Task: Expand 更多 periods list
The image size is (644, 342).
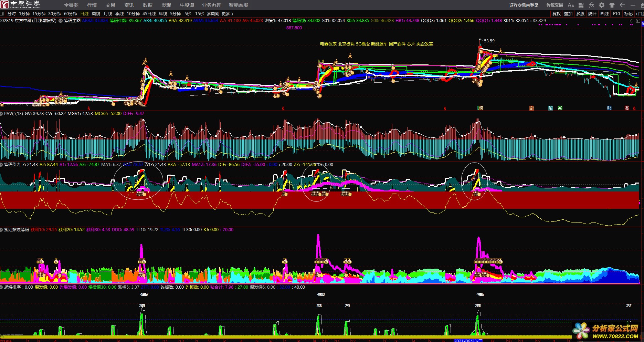Action: pyautogui.click(x=228, y=14)
